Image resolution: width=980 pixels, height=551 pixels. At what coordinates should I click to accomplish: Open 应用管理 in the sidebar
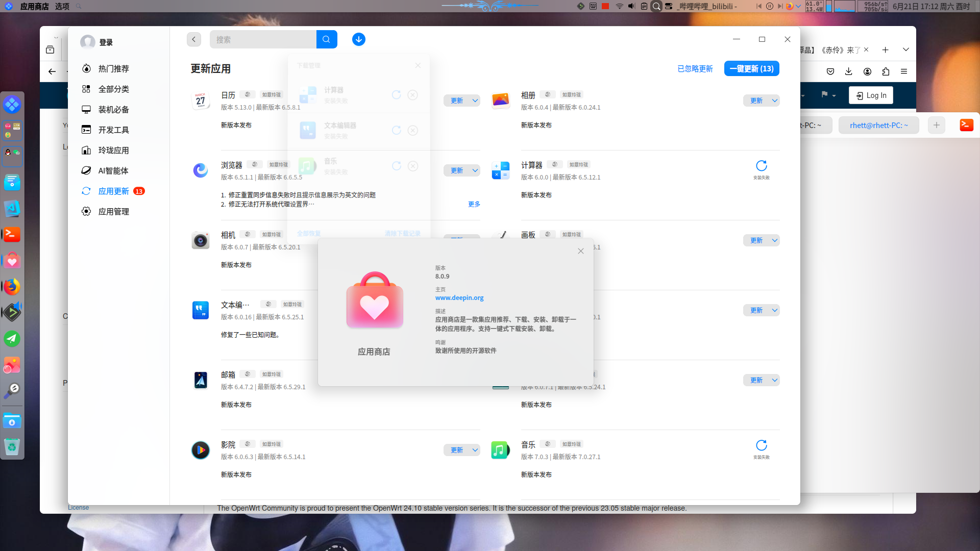(x=113, y=212)
